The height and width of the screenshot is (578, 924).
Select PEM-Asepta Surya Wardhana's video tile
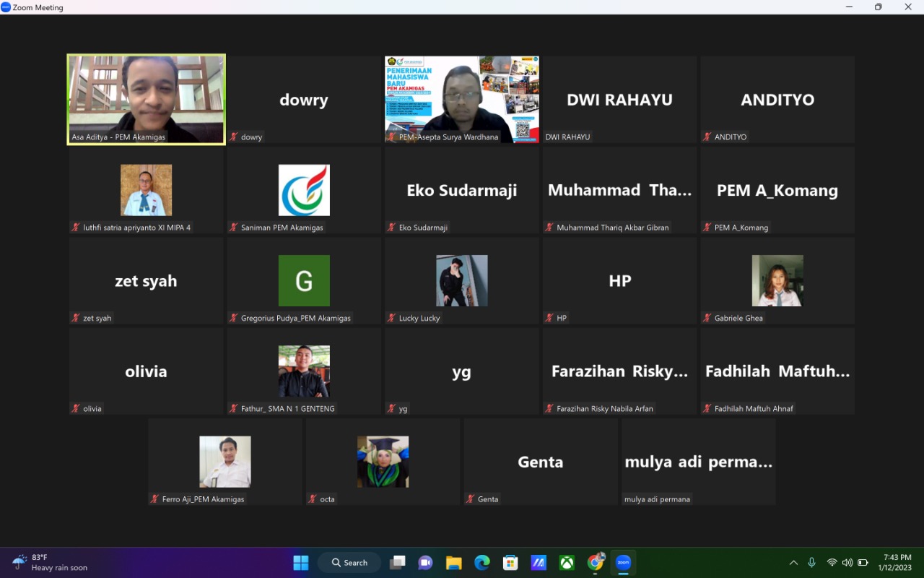pos(462,100)
